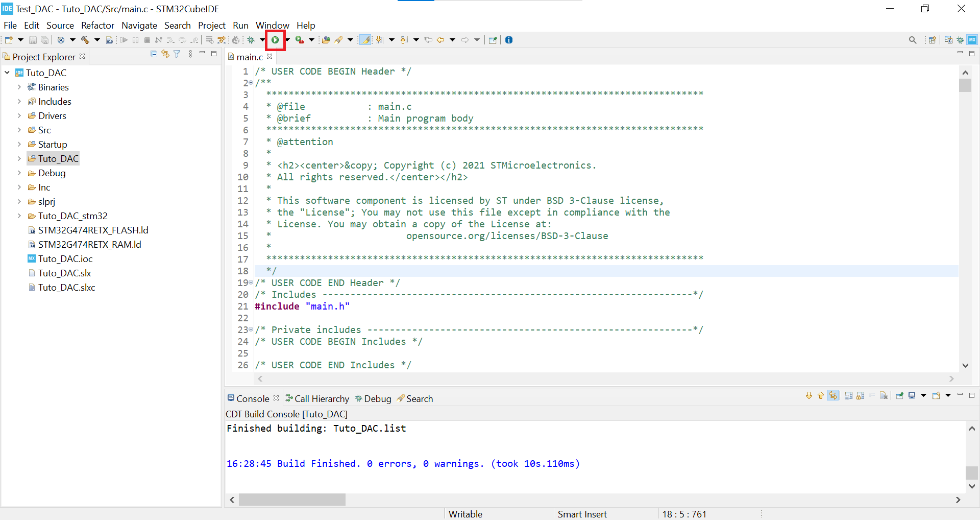Screen dimensions: 980x520
Task: Switch to the bottom Search tab
Action: [415, 399]
